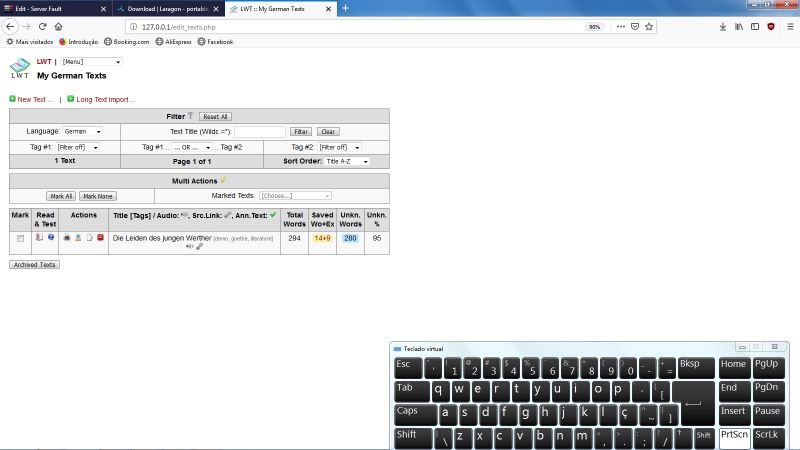Open AliExpress bookmark
Screen dimensions: 800x450
click(x=173, y=42)
